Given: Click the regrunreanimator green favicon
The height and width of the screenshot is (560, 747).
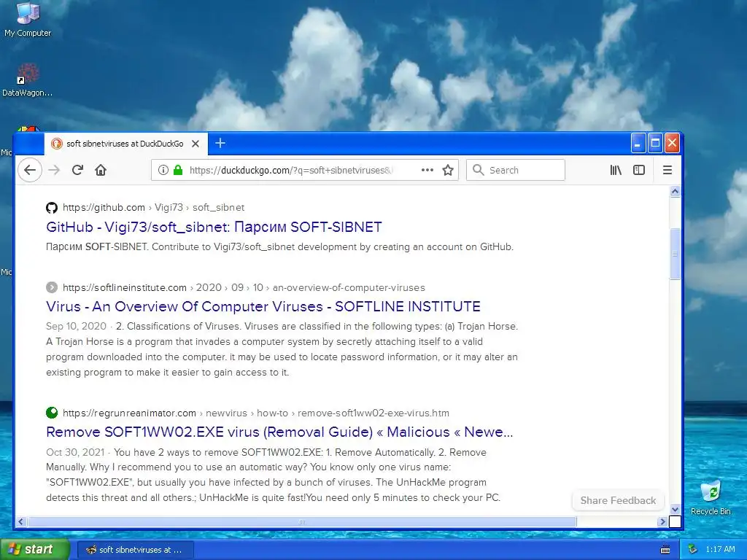Looking at the screenshot, I should pos(52,413).
